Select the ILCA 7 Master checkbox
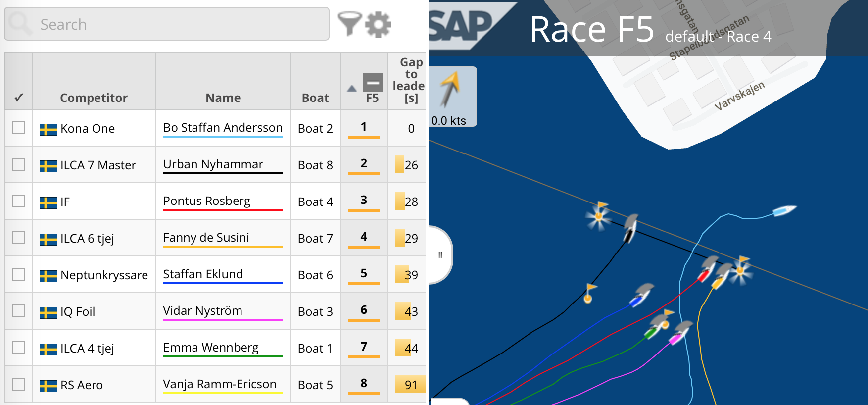 pos(18,164)
